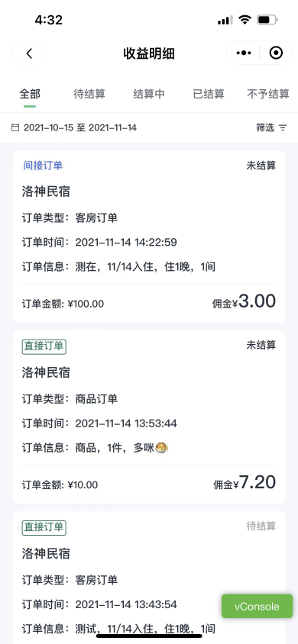Switch to the 结算中 tab
298x644 pixels.
point(149,94)
